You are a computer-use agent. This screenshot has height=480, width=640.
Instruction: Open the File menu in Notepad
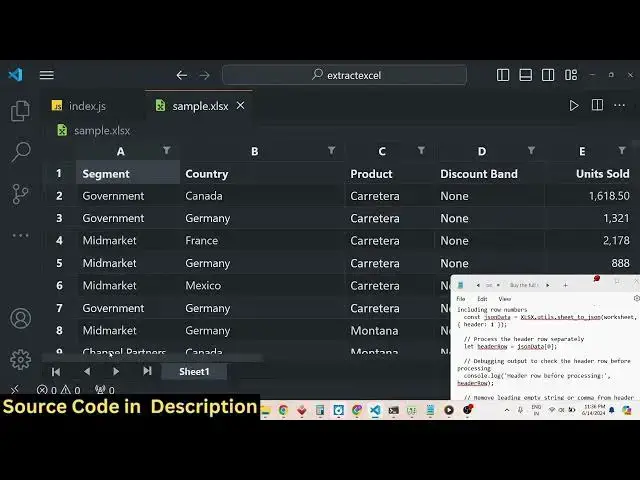tap(461, 299)
